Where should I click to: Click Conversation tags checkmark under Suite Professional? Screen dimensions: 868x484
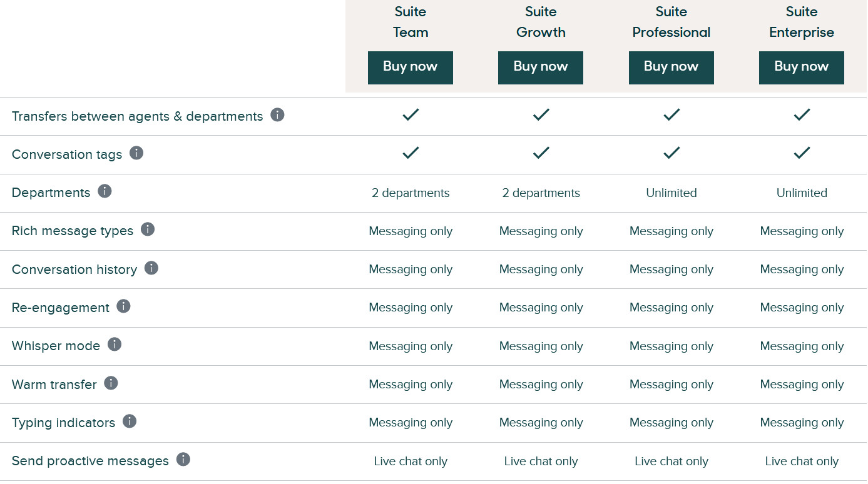671,153
